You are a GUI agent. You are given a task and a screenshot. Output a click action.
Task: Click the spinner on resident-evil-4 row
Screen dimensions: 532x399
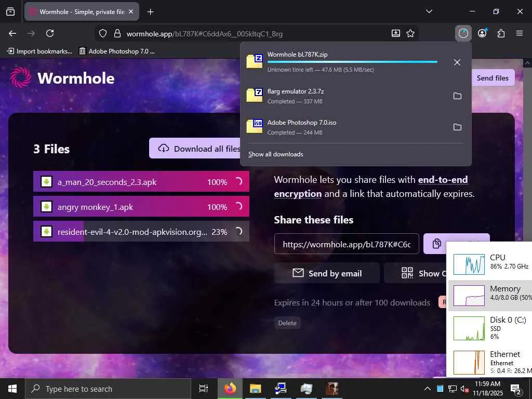[238, 231]
